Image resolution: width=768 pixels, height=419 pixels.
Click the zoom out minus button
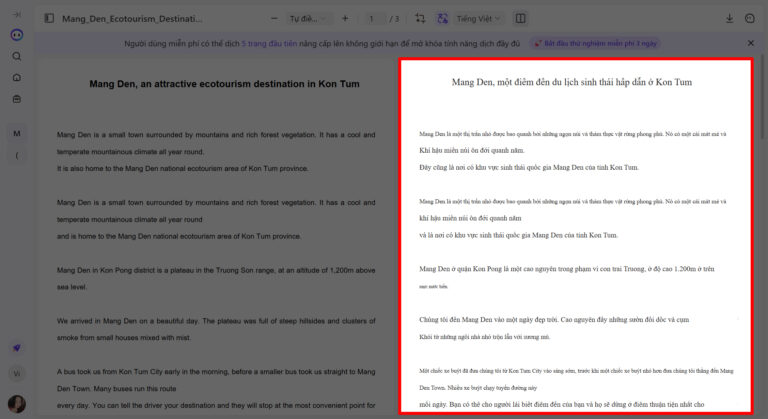click(x=274, y=18)
